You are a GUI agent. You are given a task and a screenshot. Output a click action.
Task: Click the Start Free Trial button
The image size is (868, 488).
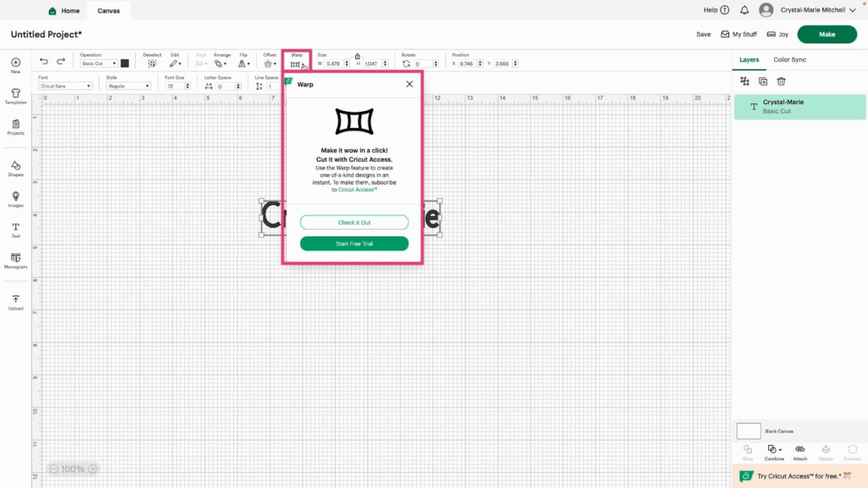coord(354,243)
